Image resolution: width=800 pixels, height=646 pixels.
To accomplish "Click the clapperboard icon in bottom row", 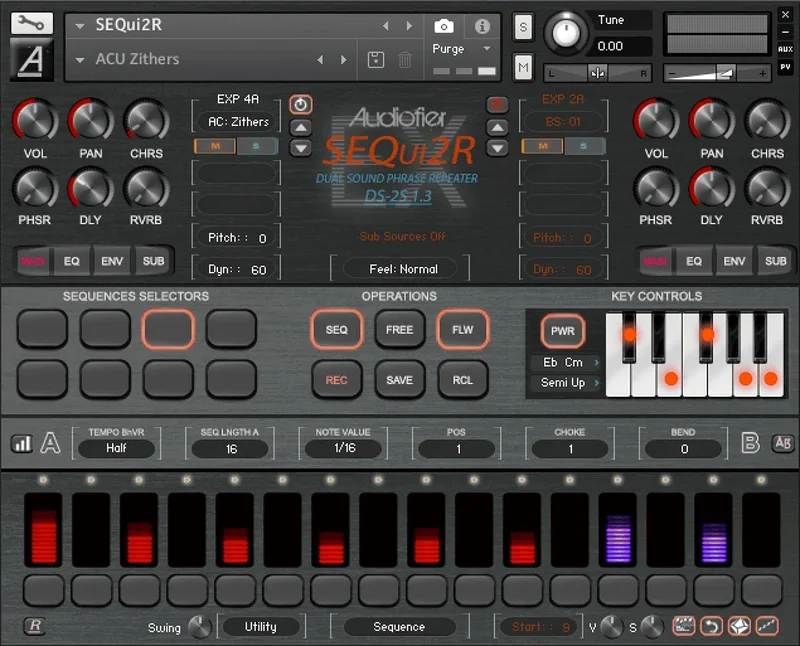I will (x=684, y=626).
